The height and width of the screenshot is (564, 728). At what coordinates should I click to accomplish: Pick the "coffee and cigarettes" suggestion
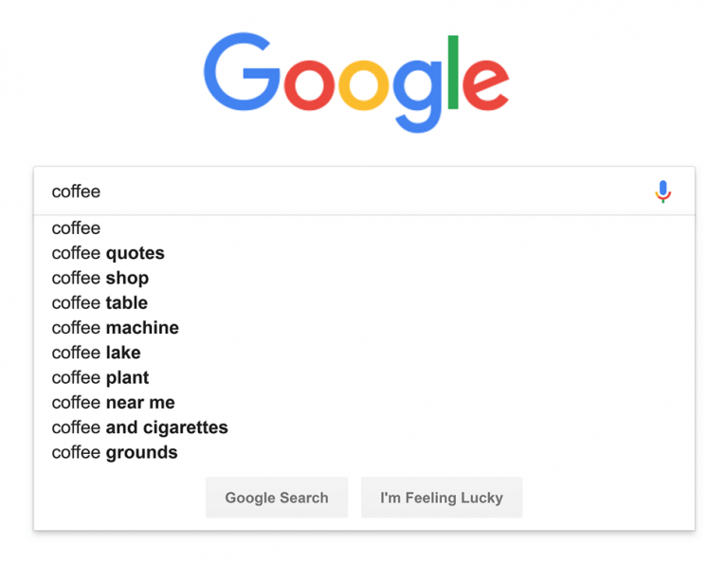click(x=139, y=428)
